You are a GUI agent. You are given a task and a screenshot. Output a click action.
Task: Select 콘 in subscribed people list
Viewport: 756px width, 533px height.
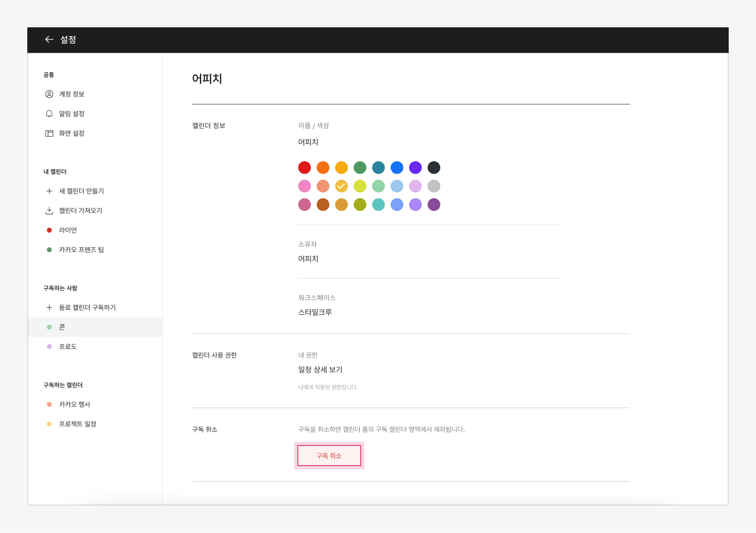point(62,328)
